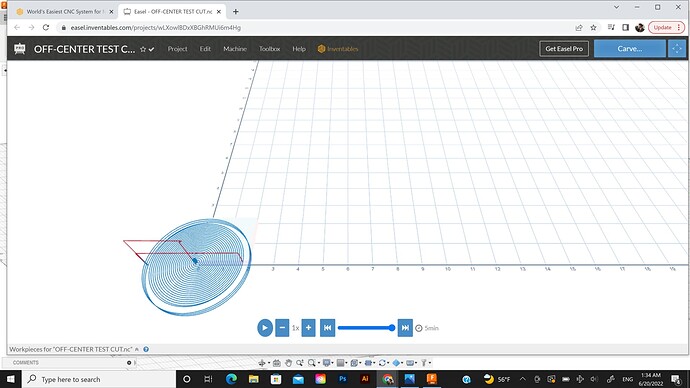Open Photoshop from the taskbar
The image size is (690, 388).
(342, 379)
